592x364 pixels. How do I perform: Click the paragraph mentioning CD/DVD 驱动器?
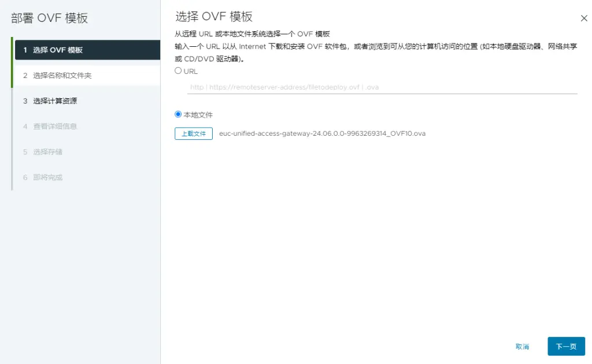[x=376, y=52]
